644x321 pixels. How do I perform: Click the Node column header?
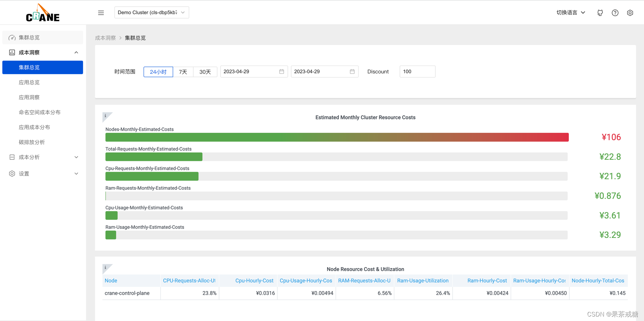coord(132,281)
